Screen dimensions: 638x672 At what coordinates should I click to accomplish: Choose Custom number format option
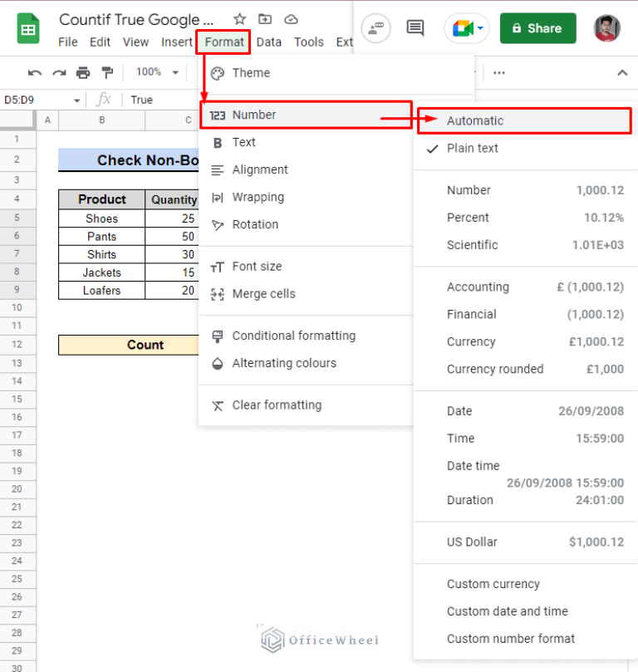point(510,638)
